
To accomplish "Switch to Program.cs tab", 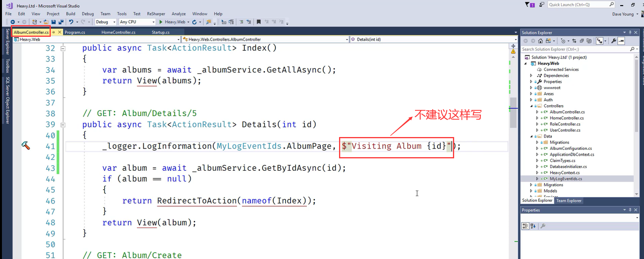I will pyautogui.click(x=75, y=33).
